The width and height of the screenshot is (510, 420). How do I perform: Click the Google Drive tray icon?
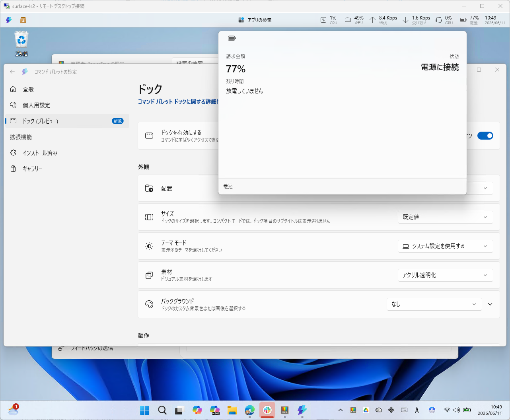point(366,410)
